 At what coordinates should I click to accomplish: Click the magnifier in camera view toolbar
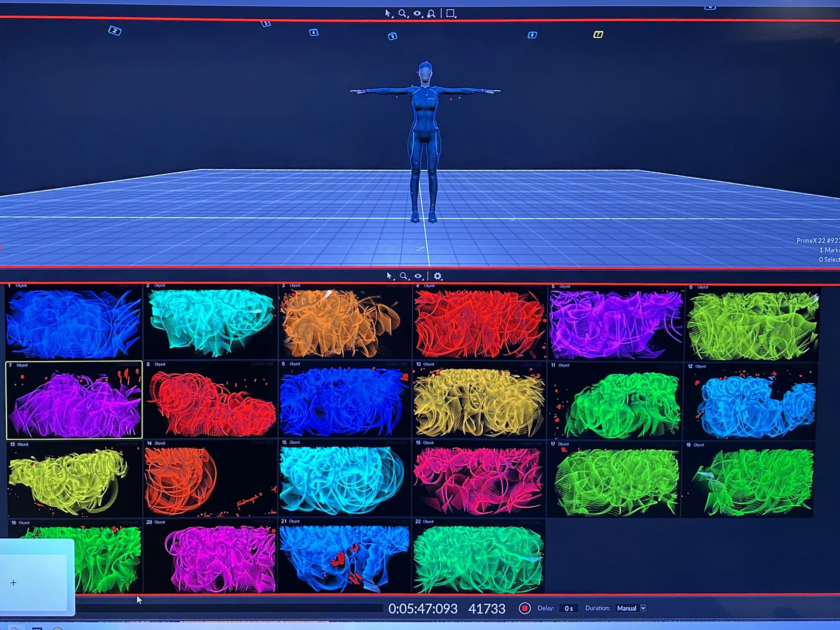(404, 276)
